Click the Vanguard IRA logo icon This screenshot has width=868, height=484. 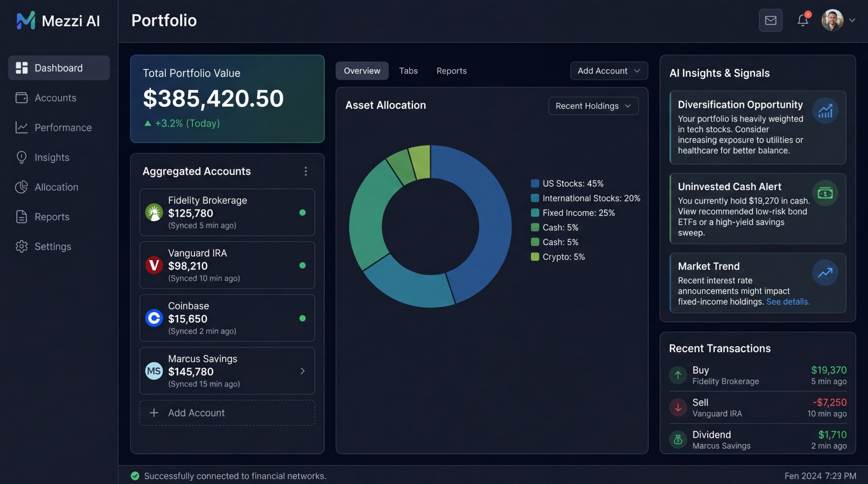point(154,266)
